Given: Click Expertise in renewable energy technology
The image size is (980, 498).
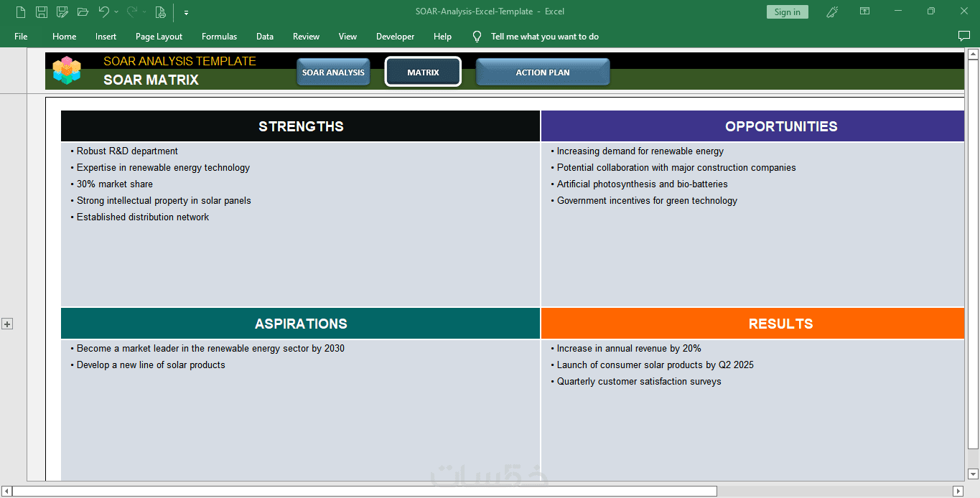Looking at the screenshot, I should click(160, 168).
